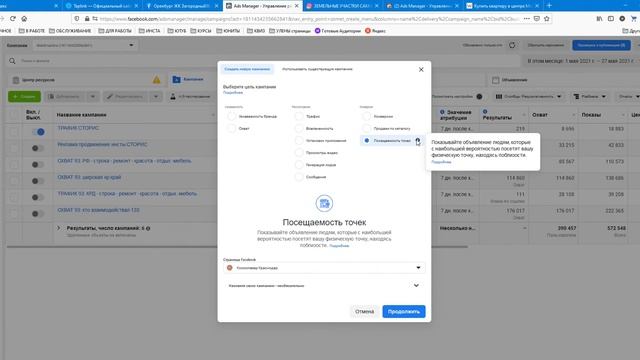Switch to the Использовать существующую кампанию tab
This screenshot has width=640, height=360.
click(x=317, y=69)
